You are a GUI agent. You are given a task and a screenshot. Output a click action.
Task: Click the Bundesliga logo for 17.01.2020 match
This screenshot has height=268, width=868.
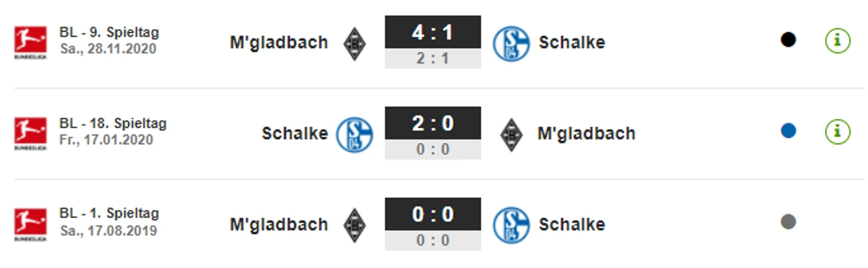point(30,133)
